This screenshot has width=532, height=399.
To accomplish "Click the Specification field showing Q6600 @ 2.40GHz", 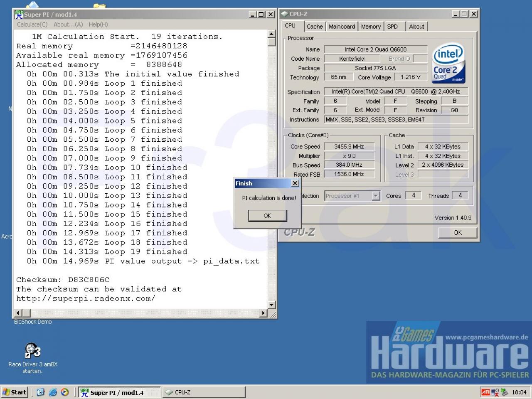I will pos(396,92).
